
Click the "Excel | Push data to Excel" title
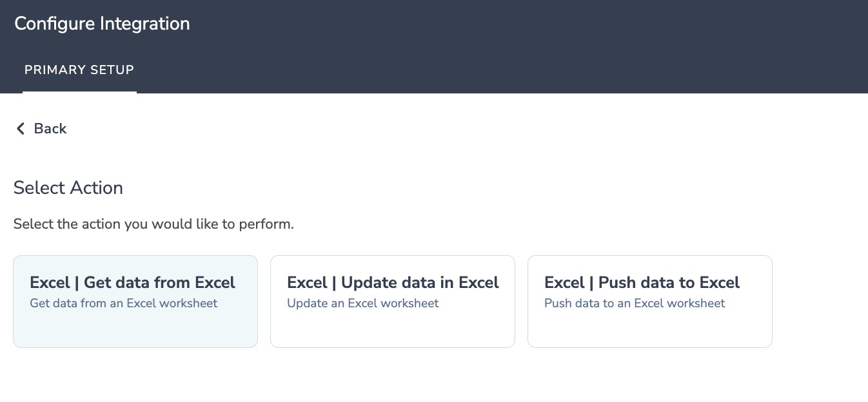642,283
